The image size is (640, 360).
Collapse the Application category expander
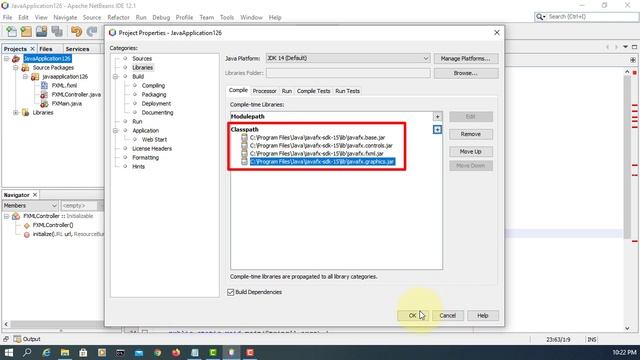[x=116, y=131]
